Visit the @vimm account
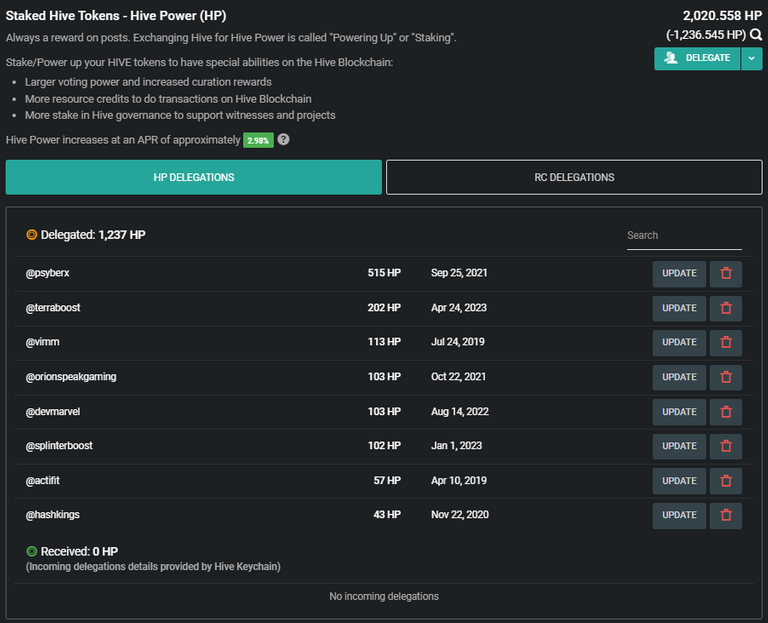 43,342
